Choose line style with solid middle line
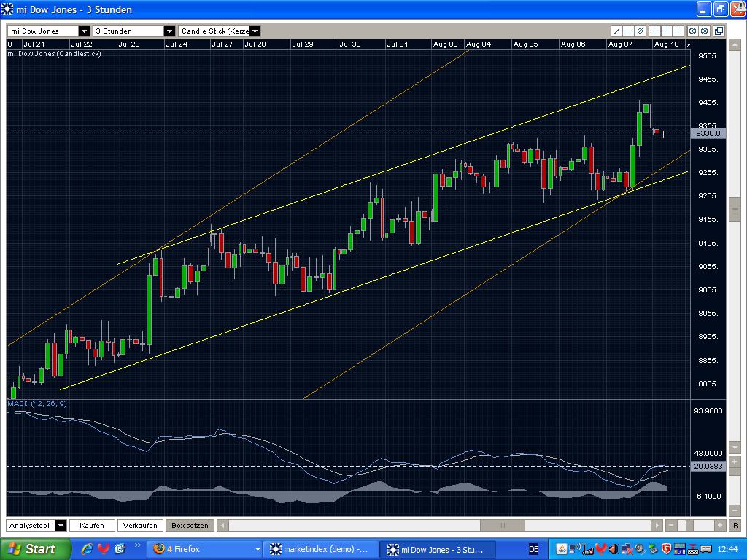 point(667,31)
